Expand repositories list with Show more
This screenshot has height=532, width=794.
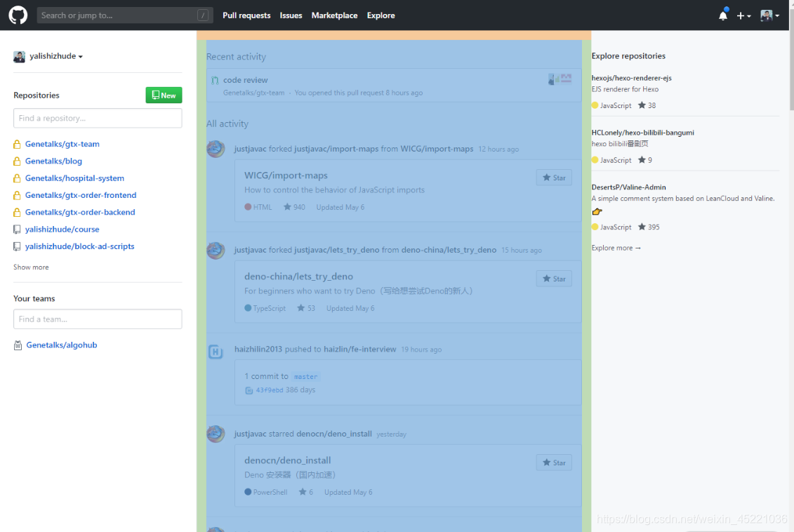click(x=31, y=267)
